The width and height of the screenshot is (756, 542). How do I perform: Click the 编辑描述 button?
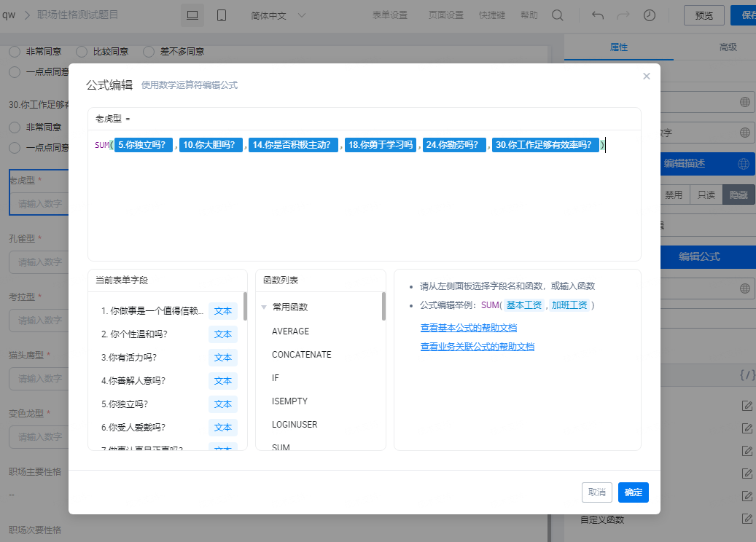pyautogui.click(x=684, y=164)
